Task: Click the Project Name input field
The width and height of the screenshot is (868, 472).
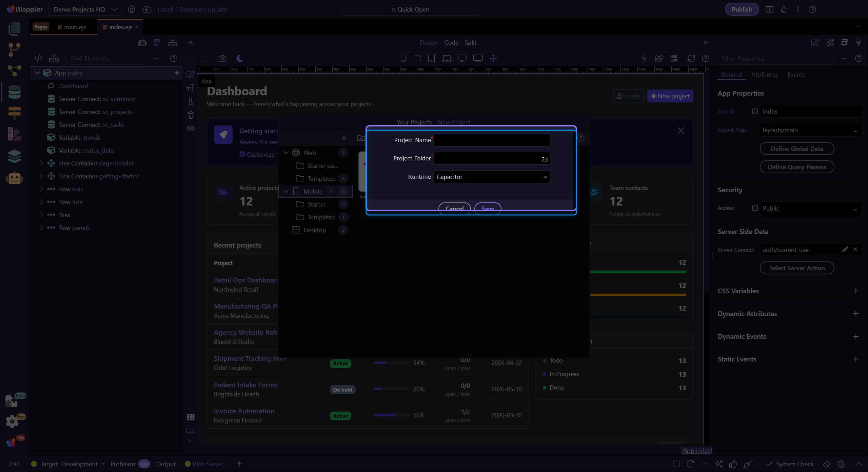Action: (492, 140)
